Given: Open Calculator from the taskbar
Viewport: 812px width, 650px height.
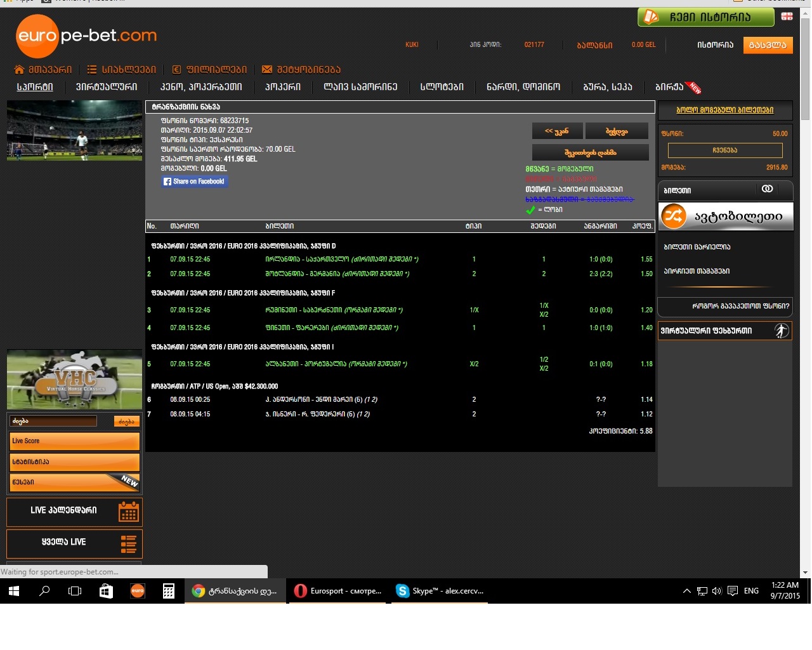Looking at the screenshot, I should pyautogui.click(x=169, y=591).
